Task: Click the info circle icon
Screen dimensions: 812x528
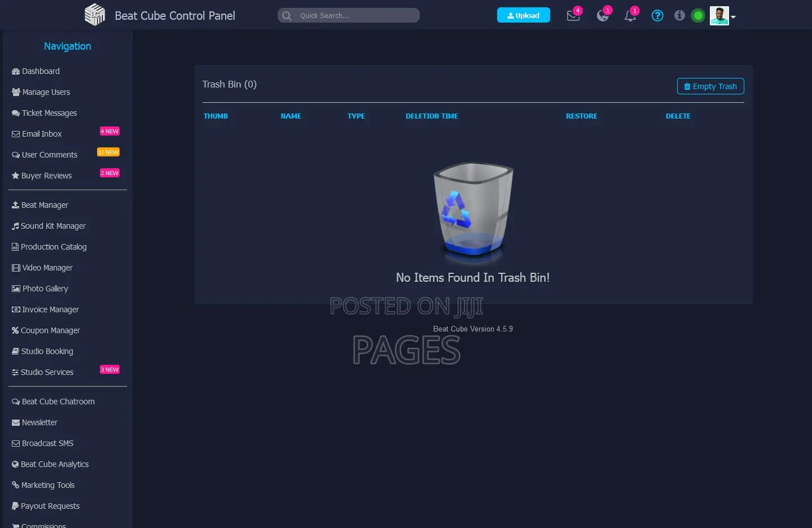Action: coord(679,15)
